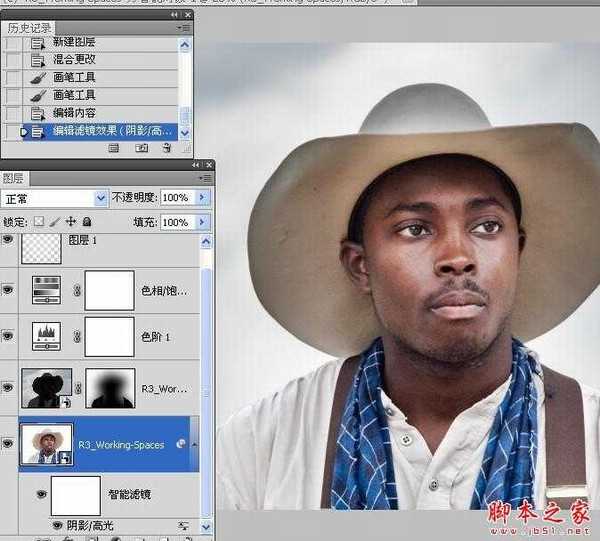Click the lock image pixels brush icon
600x541 pixels.
coord(55,222)
